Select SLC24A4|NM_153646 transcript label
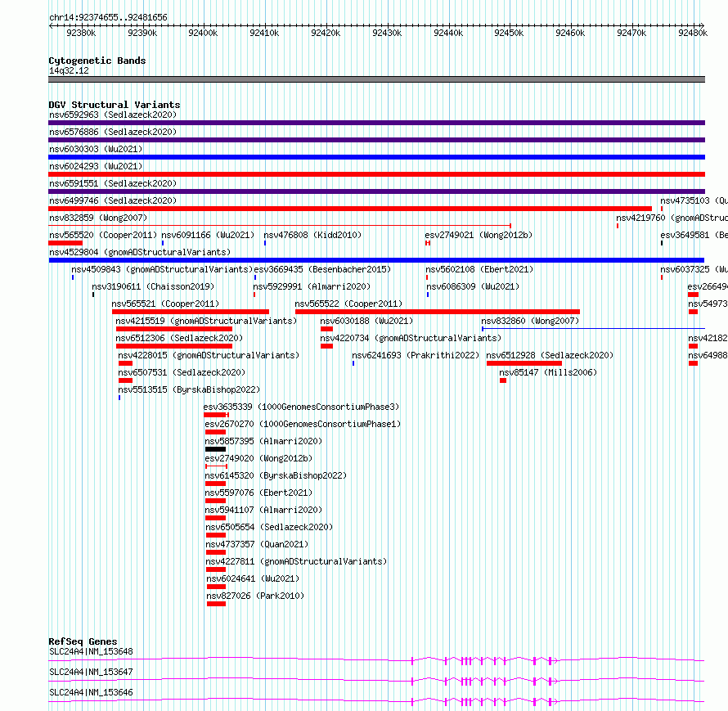The width and height of the screenshot is (728, 711). pos(91,692)
